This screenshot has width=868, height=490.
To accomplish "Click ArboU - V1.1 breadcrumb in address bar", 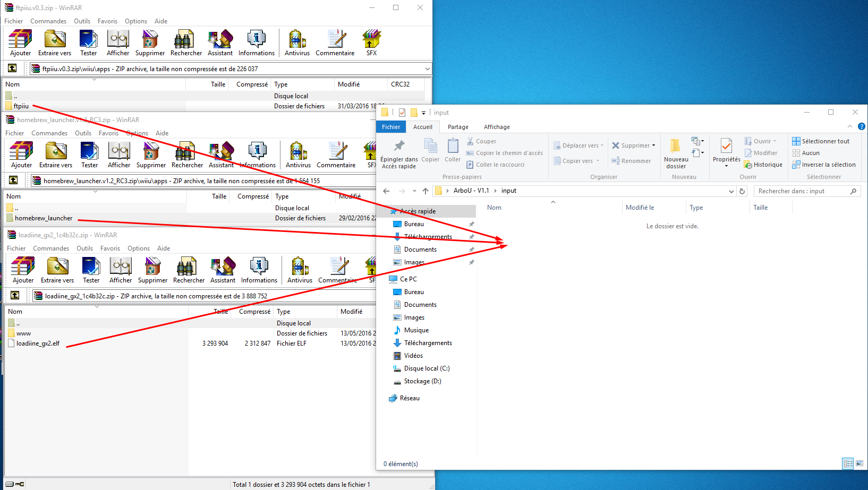I will [471, 191].
